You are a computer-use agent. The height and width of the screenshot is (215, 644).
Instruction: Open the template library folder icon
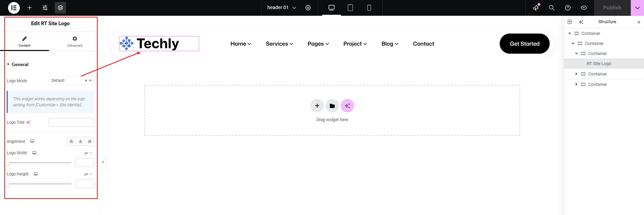(332, 106)
